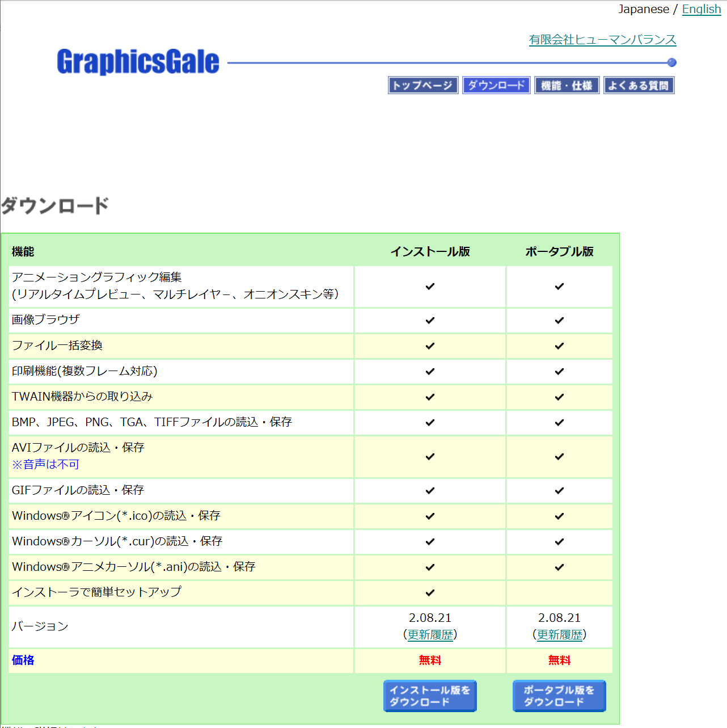Image resolution: width=727 pixels, height=728 pixels.
Task: Click インストーラで簡単セットアップ row text
Action: 97,592
